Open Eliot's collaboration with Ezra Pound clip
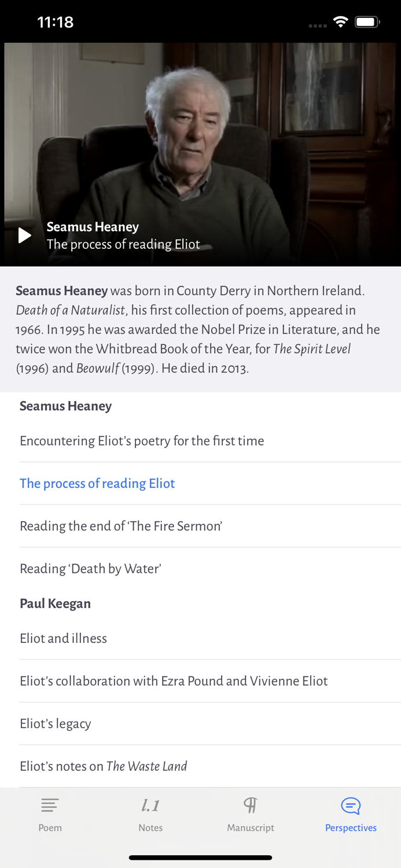This screenshot has width=401, height=868. click(174, 681)
